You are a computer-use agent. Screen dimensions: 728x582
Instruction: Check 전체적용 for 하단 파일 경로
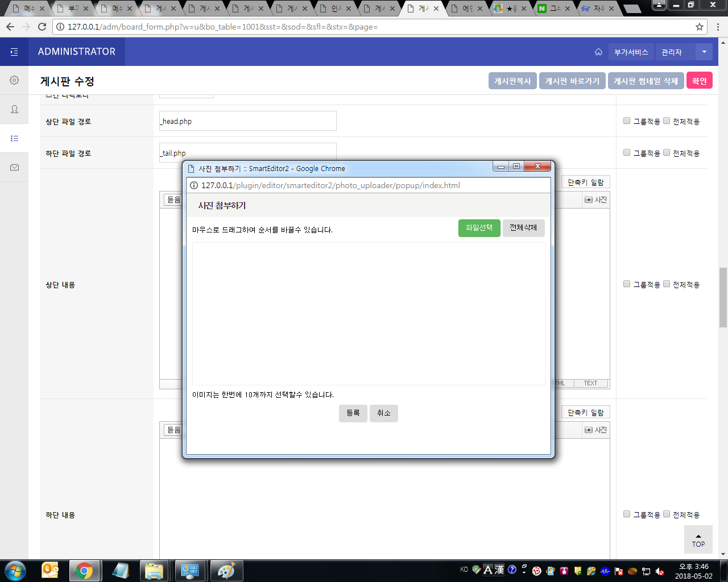click(x=667, y=152)
